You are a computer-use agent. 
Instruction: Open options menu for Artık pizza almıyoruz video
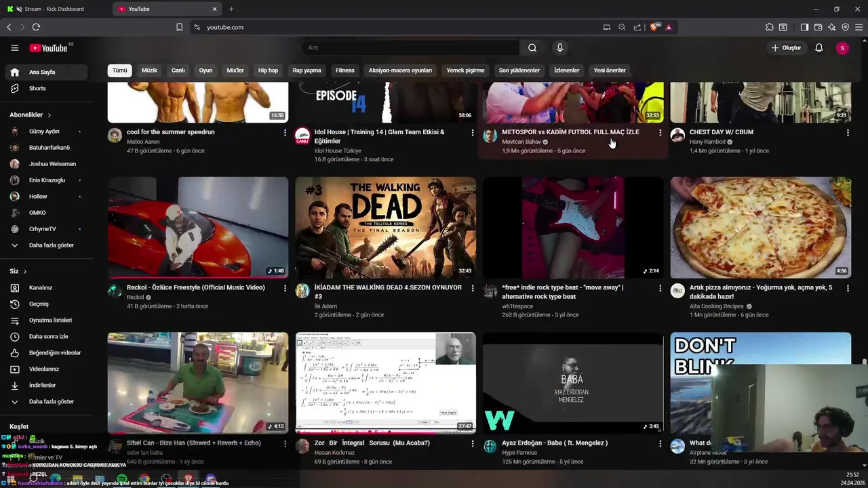pos(848,288)
